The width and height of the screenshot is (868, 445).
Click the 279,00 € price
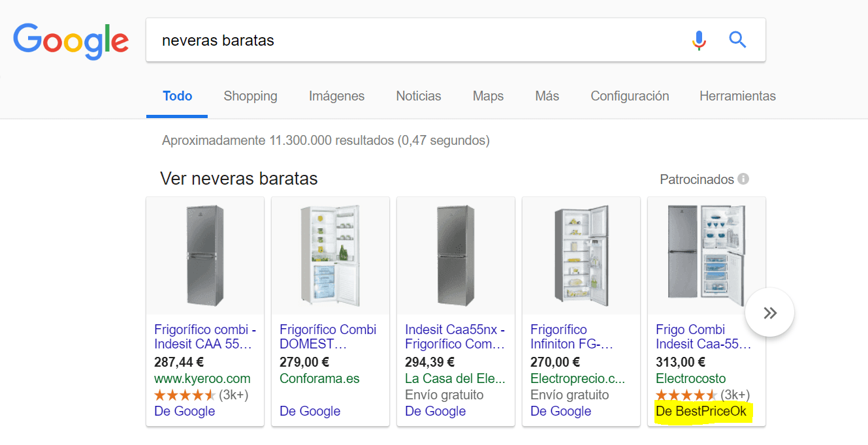(x=304, y=362)
